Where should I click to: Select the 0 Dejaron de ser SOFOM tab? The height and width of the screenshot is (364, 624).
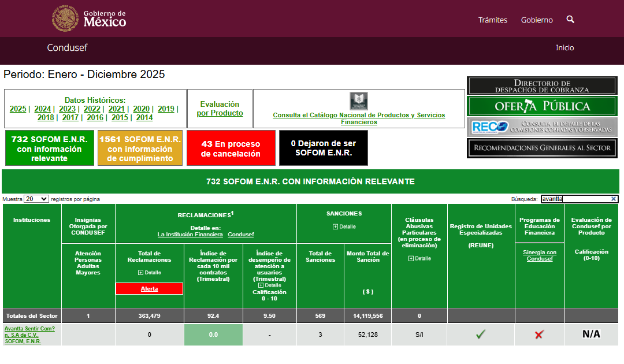(324, 148)
